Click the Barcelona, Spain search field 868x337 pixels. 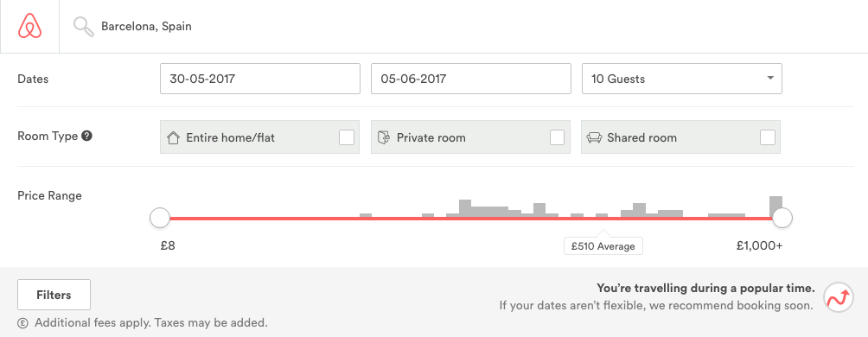pyautogui.click(x=146, y=27)
